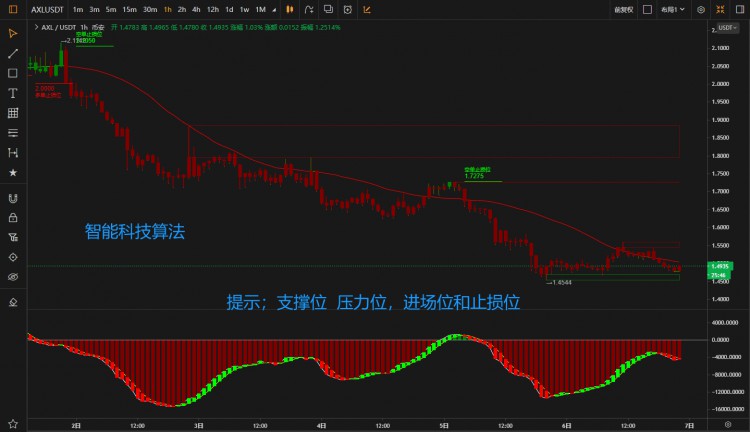750x432 pixels.
Task: Click the current price label 1.4935
Action: (720, 266)
